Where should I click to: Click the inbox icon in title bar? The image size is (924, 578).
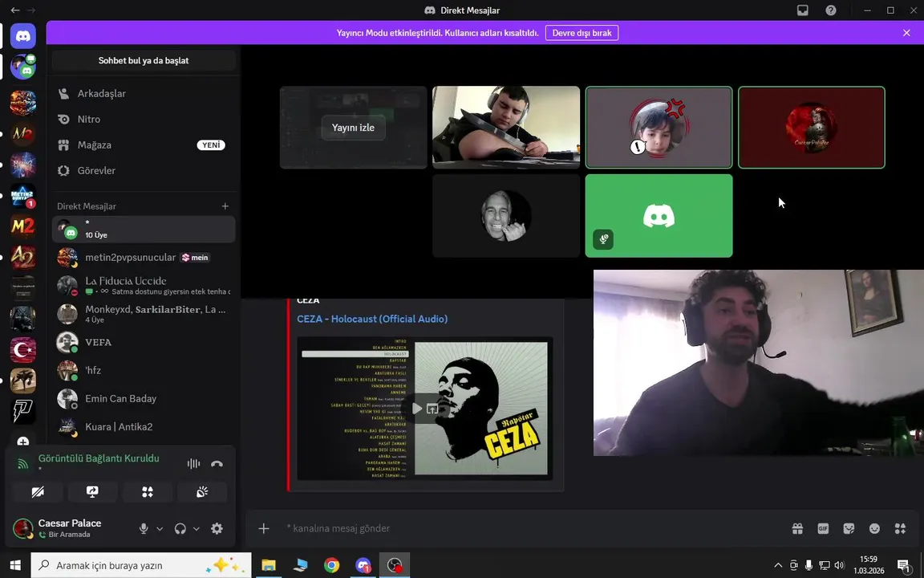point(803,10)
